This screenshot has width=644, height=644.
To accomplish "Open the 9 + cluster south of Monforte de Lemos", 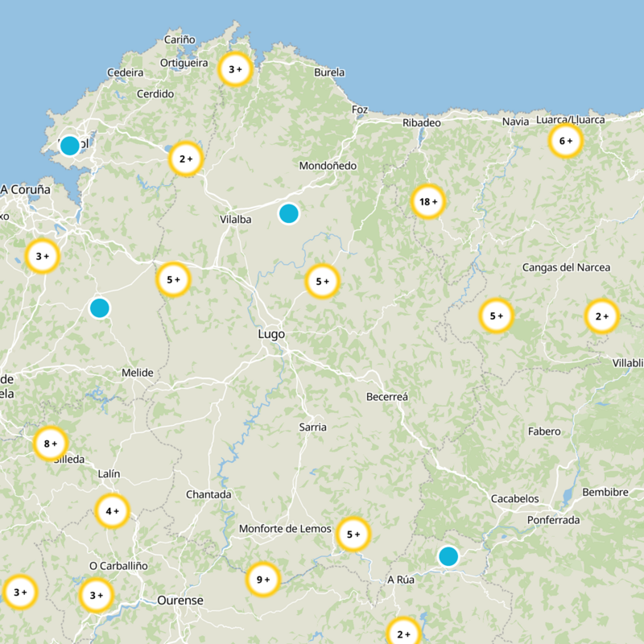I will point(263,580).
